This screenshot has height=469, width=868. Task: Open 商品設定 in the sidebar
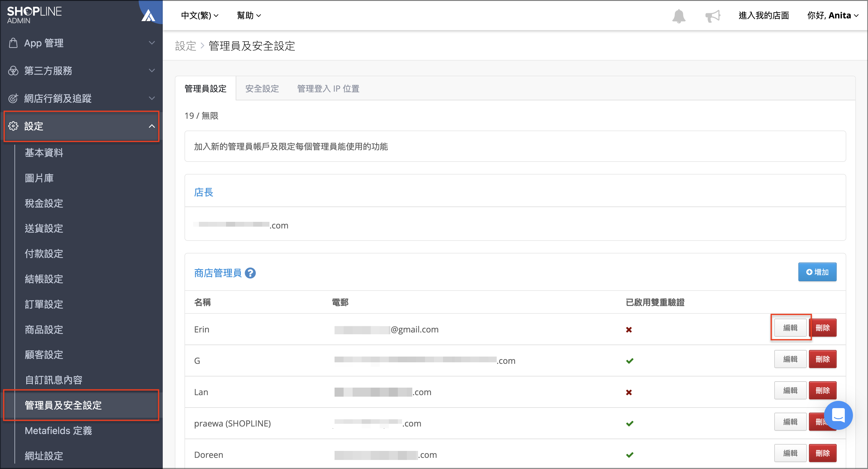pos(44,329)
